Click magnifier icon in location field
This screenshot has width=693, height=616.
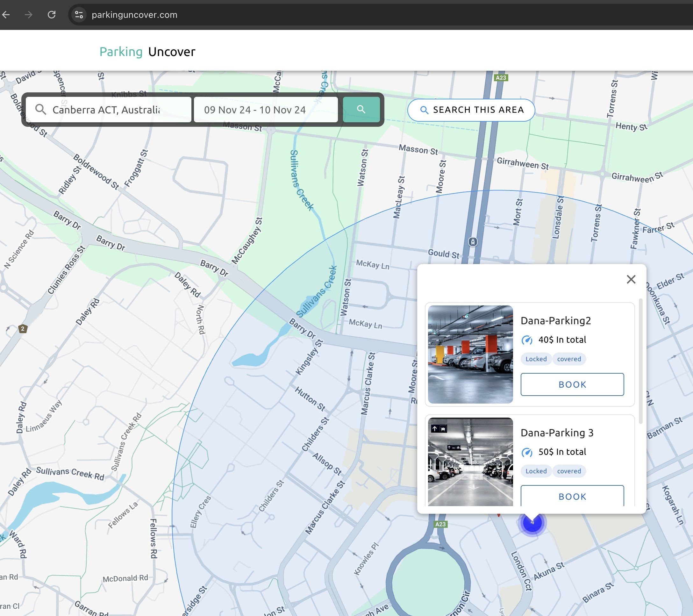pyautogui.click(x=41, y=110)
